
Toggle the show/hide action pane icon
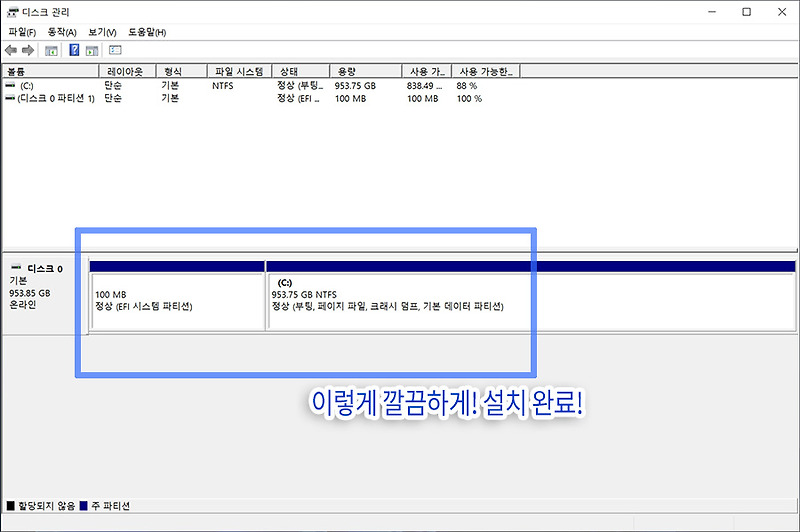click(x=92, y=50)
